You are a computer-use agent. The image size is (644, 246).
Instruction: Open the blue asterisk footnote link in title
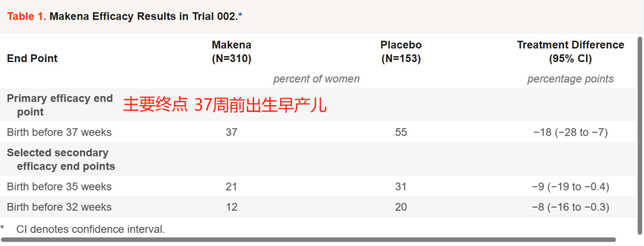click(x=240, y=16)
